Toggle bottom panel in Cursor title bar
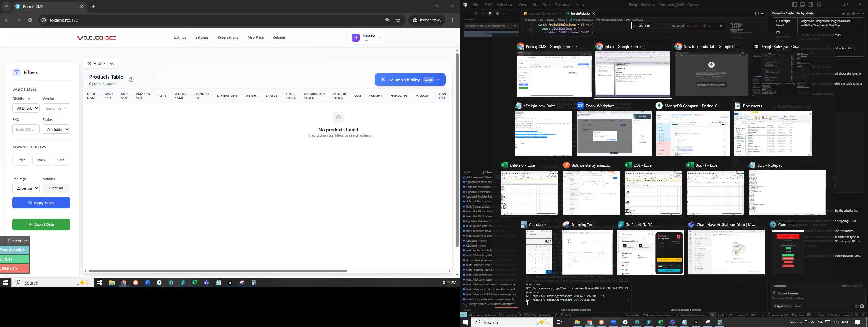This screenshot has width=868, height=327. pos(803,4)
